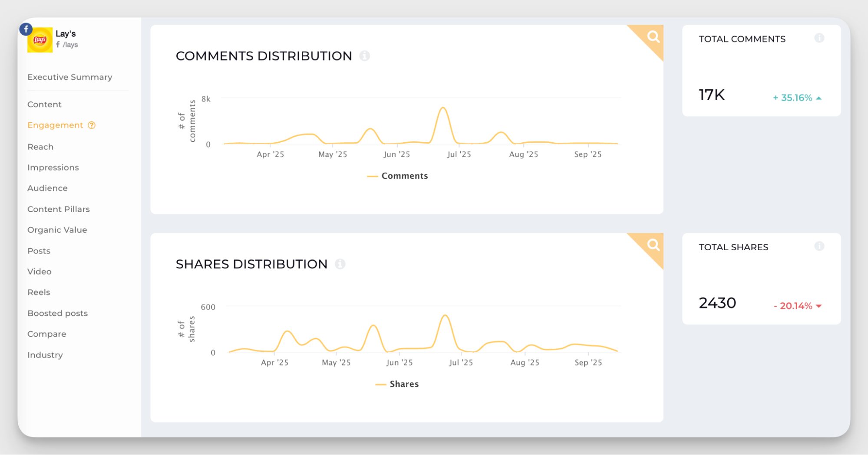
Task: Switch to the Reach section
Action: (x=40, y=147)
